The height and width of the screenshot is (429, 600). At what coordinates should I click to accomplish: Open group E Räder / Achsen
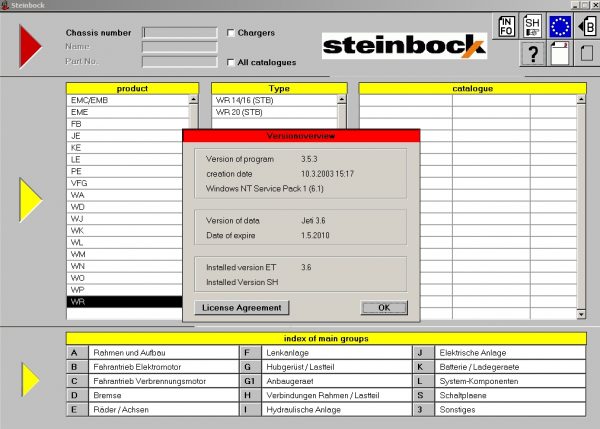click(x=152, y=409)
